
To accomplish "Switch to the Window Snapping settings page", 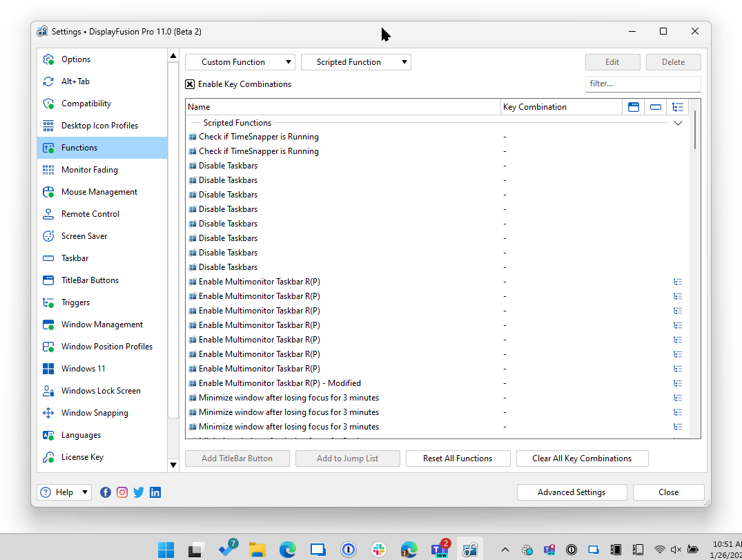I will coord(95,413).
